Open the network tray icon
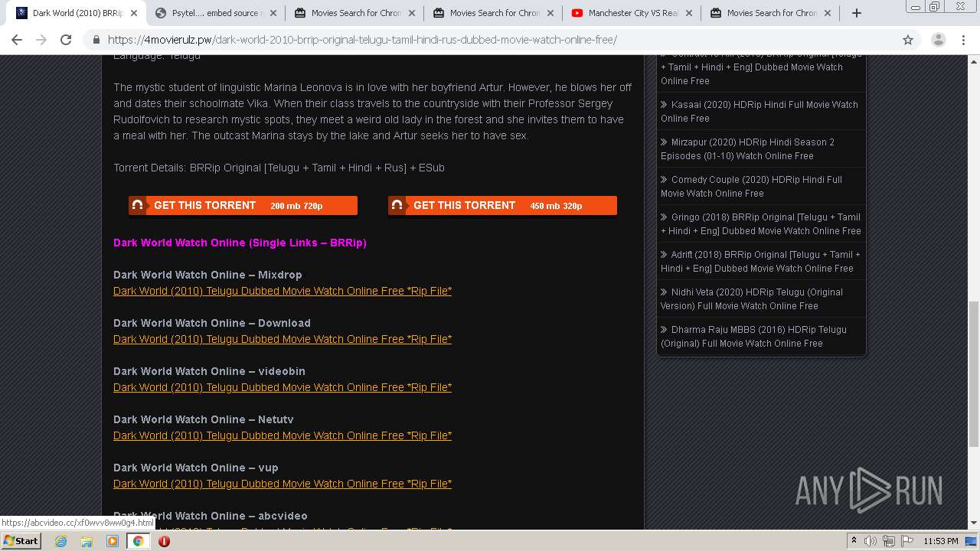The image size is (980, 551). click(889, 541)
